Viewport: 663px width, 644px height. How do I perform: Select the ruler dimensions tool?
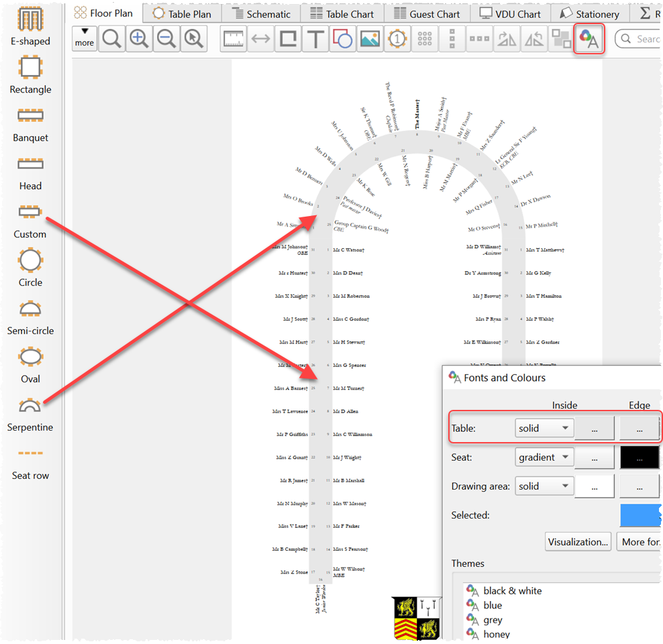point(233,40)
